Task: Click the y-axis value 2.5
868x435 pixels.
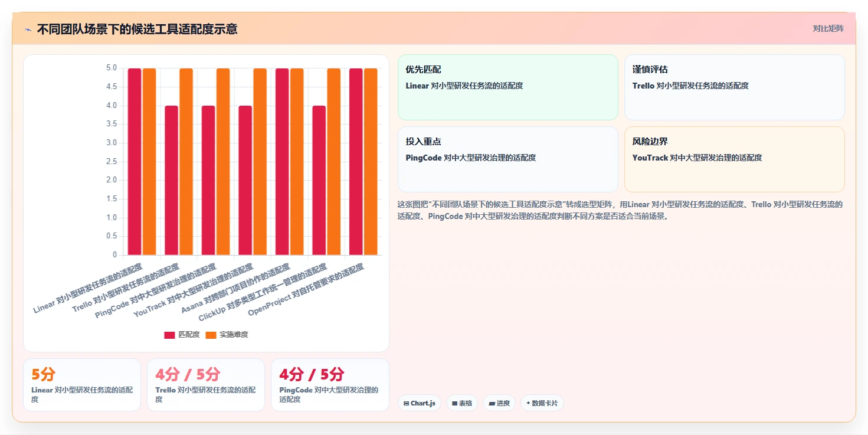Action: pyautogui.click(x=111, y=162)
